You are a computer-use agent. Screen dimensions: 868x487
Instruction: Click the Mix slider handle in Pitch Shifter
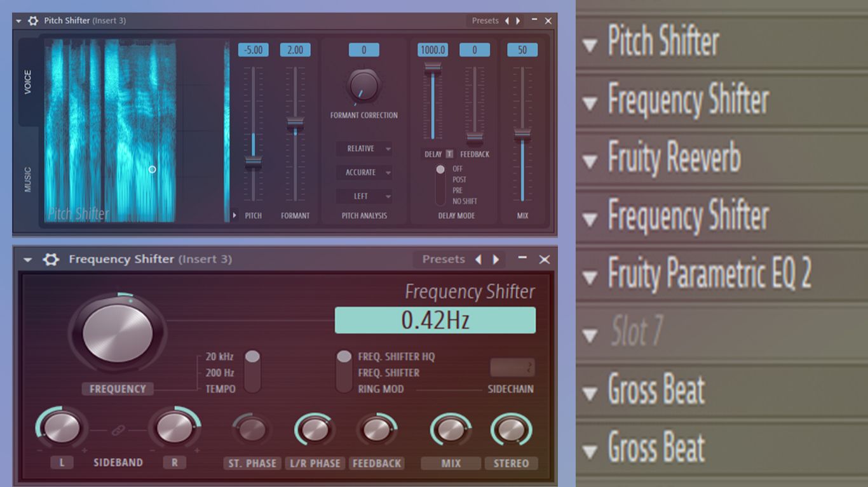click(522, 133)
